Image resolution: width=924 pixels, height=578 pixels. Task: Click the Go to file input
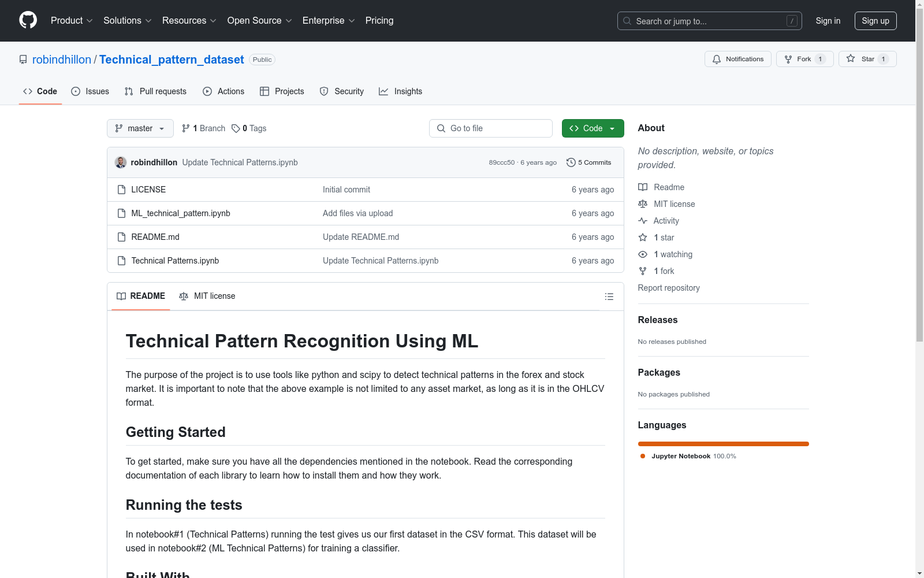[x=491, y=128]
